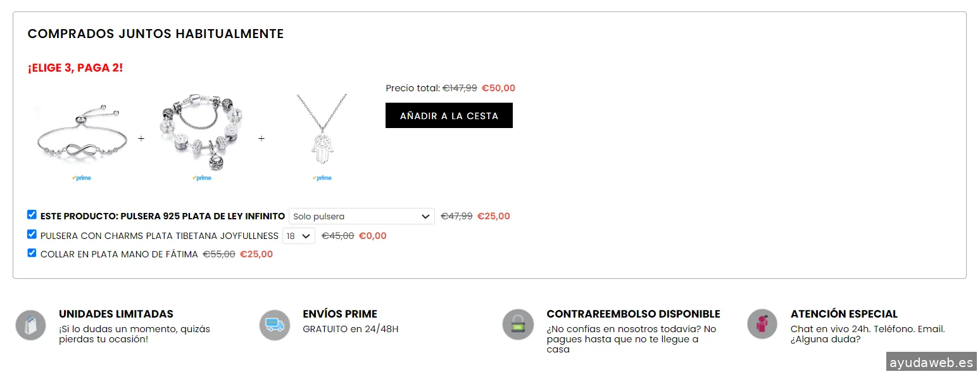Click 'Añadir a la cesta' button
The image size is (980, 374).
449,116
